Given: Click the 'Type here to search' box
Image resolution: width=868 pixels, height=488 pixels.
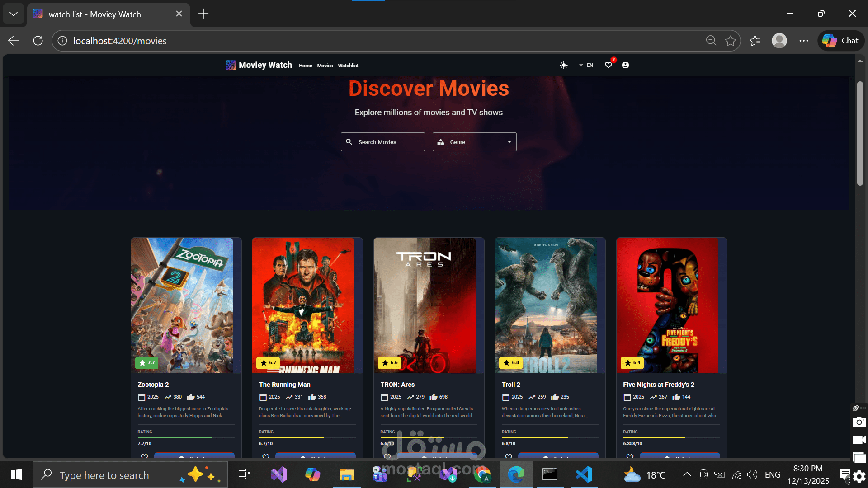Looking at the screenshot, I should tap(130, 475).
